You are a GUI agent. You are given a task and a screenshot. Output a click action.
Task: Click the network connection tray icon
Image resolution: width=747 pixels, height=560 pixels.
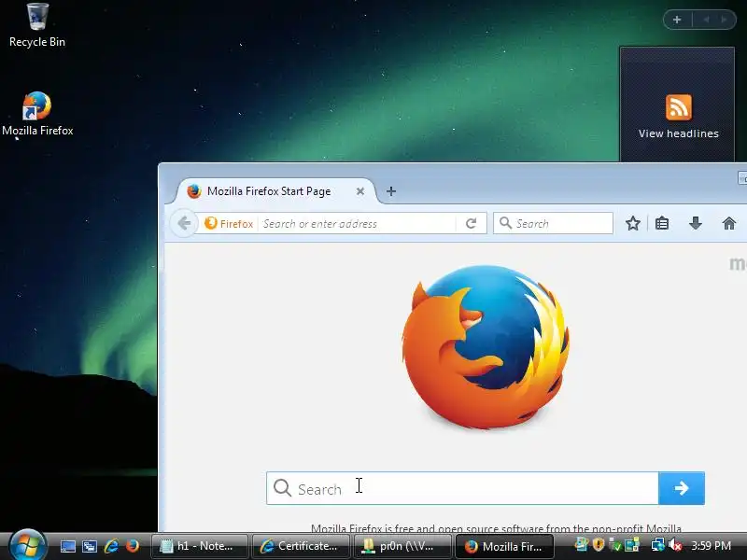[657, 544]
